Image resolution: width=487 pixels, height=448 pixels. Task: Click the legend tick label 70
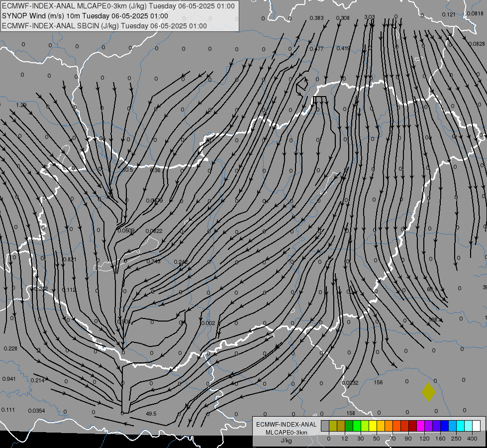pyautogui.click(x=392, y=439)
